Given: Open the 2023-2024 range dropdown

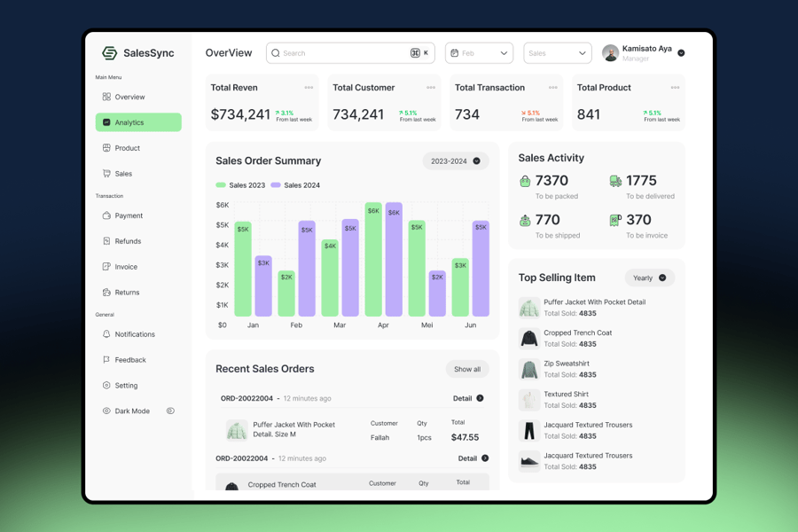Looking at the screenshot, I should click(x=456, y=160).
